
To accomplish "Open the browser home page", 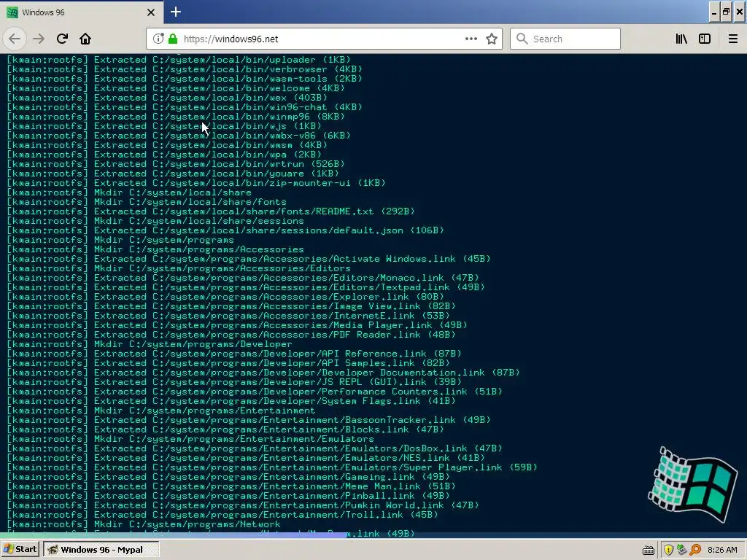I will (85, 39).
